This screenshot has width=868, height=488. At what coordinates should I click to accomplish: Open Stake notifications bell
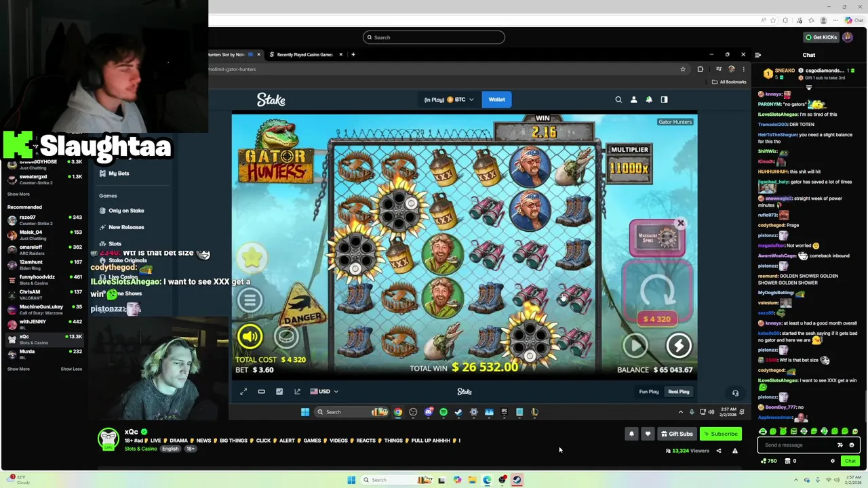click(649, 100)
